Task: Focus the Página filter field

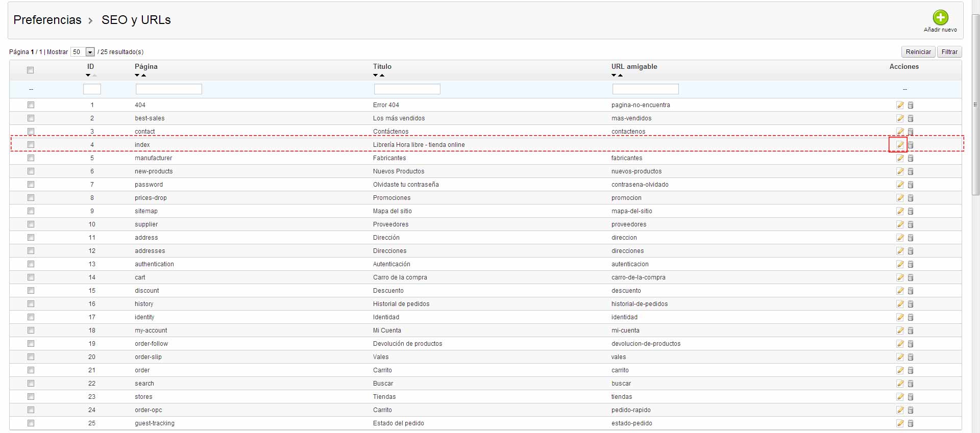Action: click(169, 89)
